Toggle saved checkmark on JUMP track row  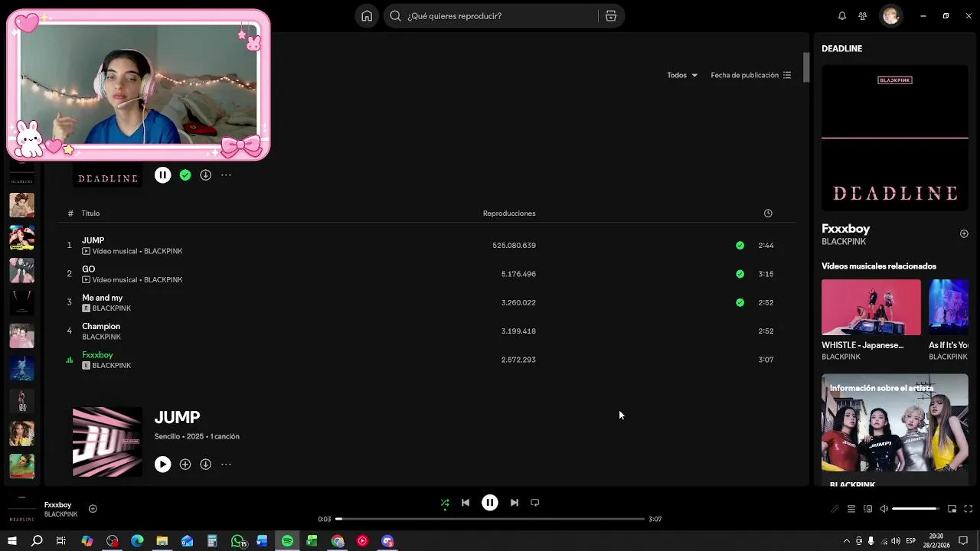point(740,246)
